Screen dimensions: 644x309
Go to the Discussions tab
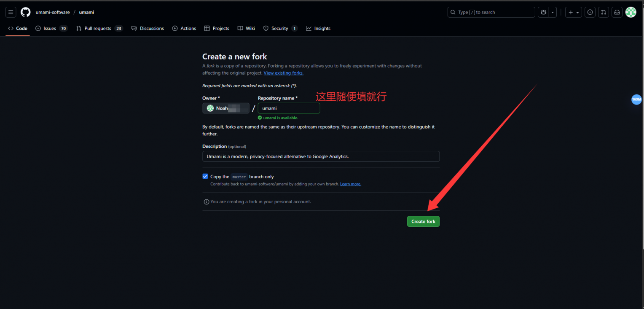click(x=148, y=28)
